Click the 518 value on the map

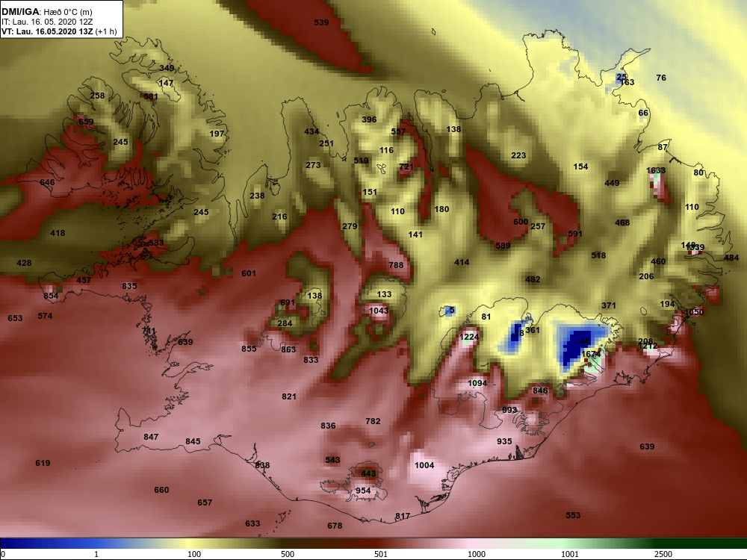598,255
